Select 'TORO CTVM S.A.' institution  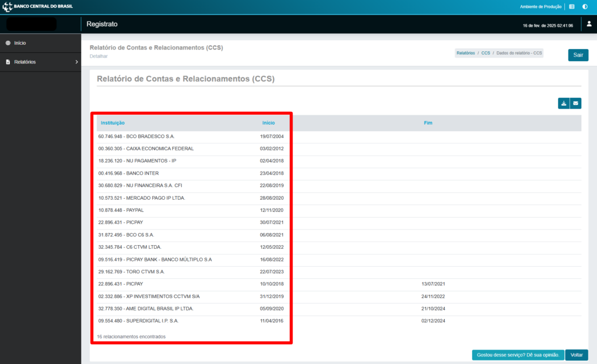tap(131, 271)
